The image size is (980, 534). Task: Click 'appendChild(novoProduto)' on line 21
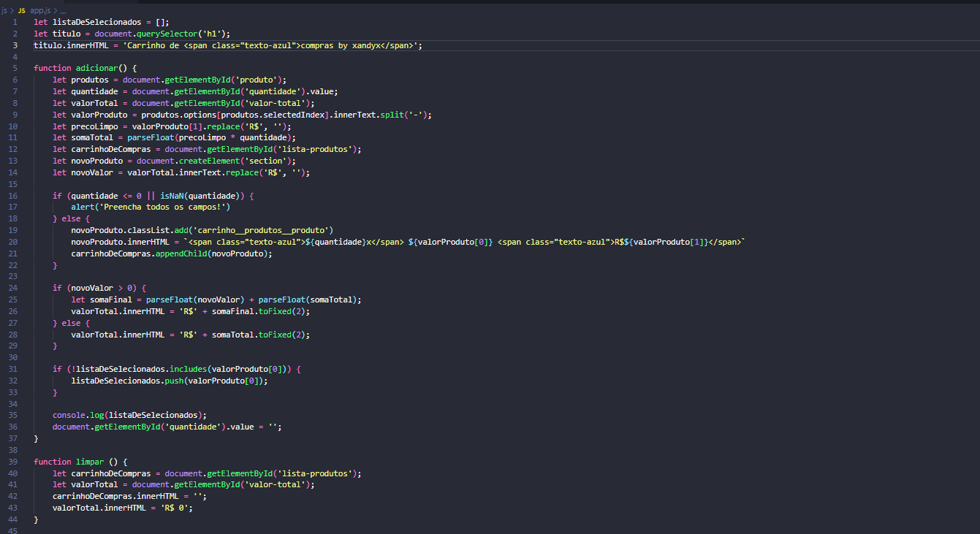(x=213, y=253)
